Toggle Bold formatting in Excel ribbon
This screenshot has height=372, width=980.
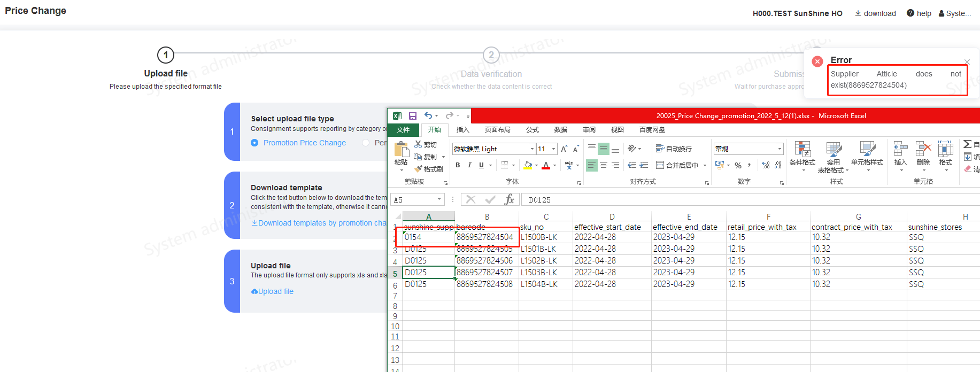(x=458, y=165)
